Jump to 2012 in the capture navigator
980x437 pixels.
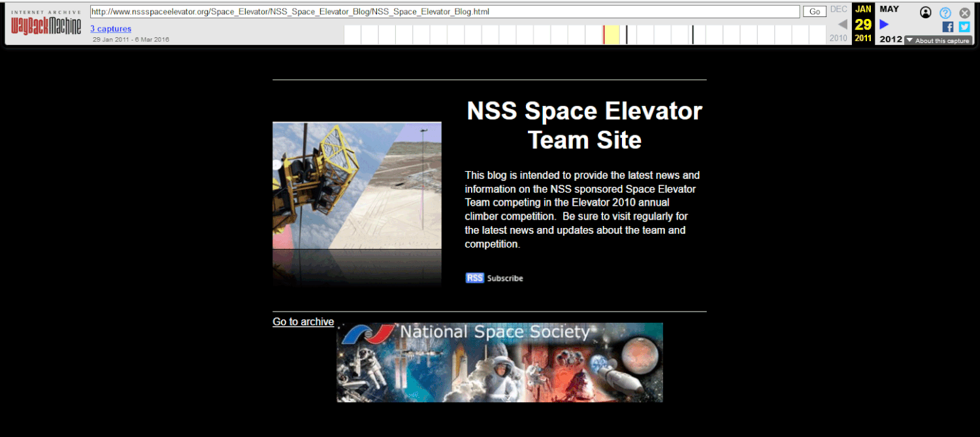(x=890, y=39)
